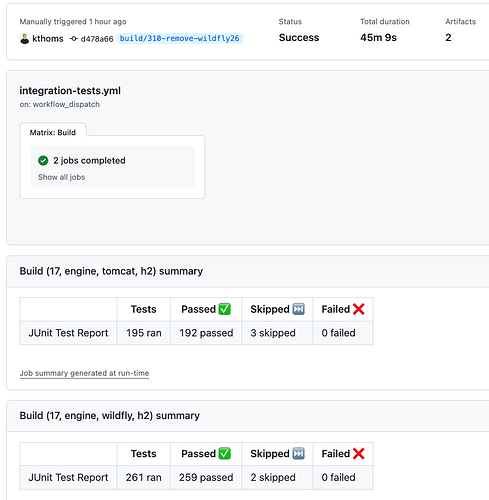Screen dimensions: 489x500
Task: Click the Artifacts count 2
Action: click(x=448, y=38)
